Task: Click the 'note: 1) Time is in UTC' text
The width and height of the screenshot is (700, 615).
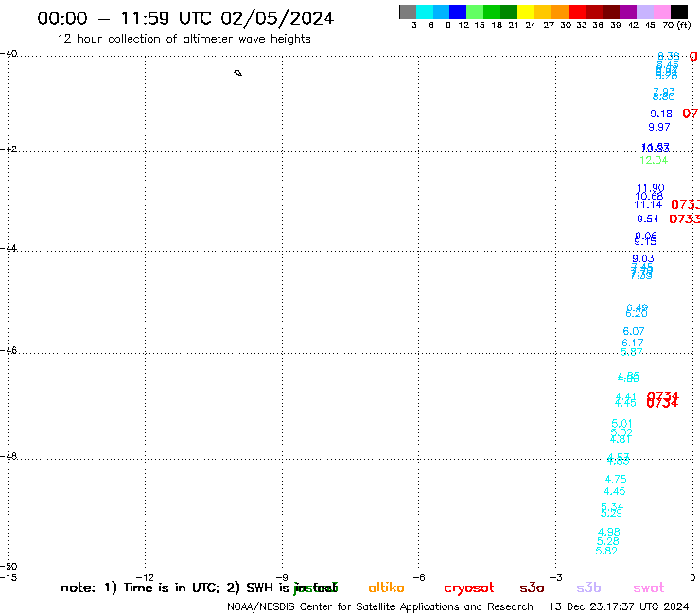Action: coord(140,588)
